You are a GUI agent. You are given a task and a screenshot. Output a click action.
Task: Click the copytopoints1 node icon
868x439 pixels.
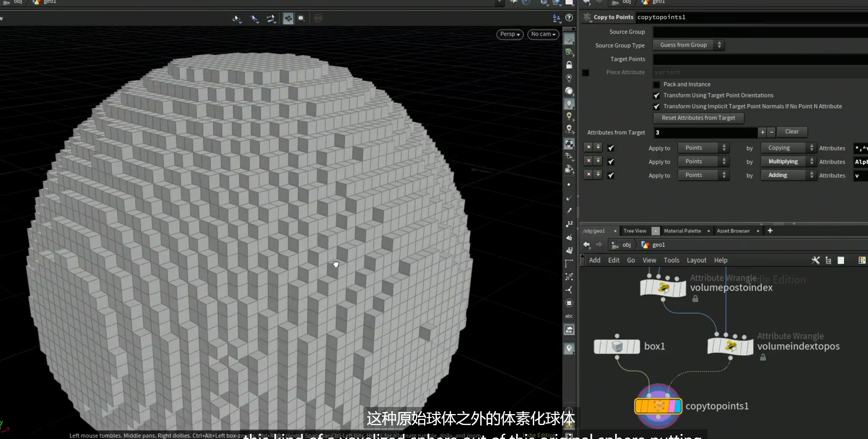click(658, 406)
